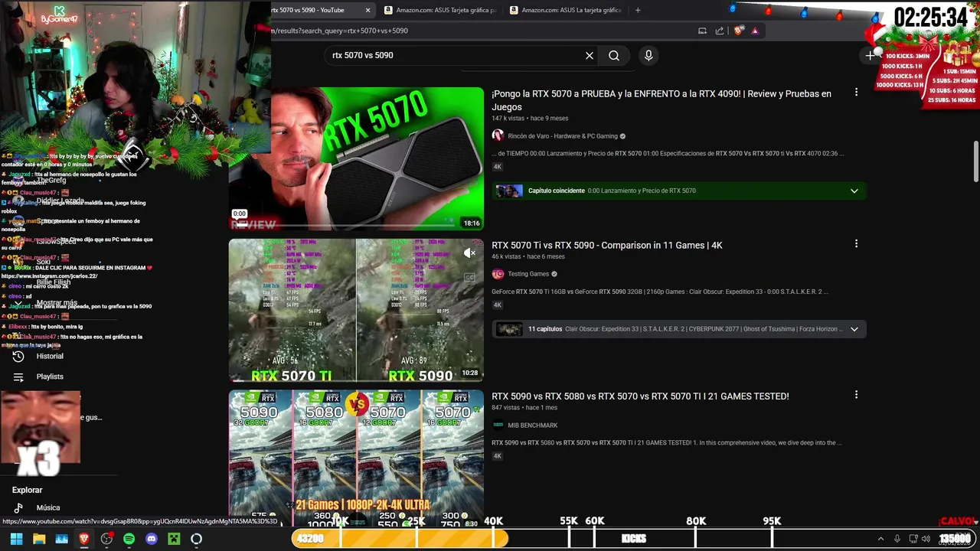This screenshot has height=551, width=980.
Task: Click the 4K badge under Testing Games video
Action: (498, 305)
